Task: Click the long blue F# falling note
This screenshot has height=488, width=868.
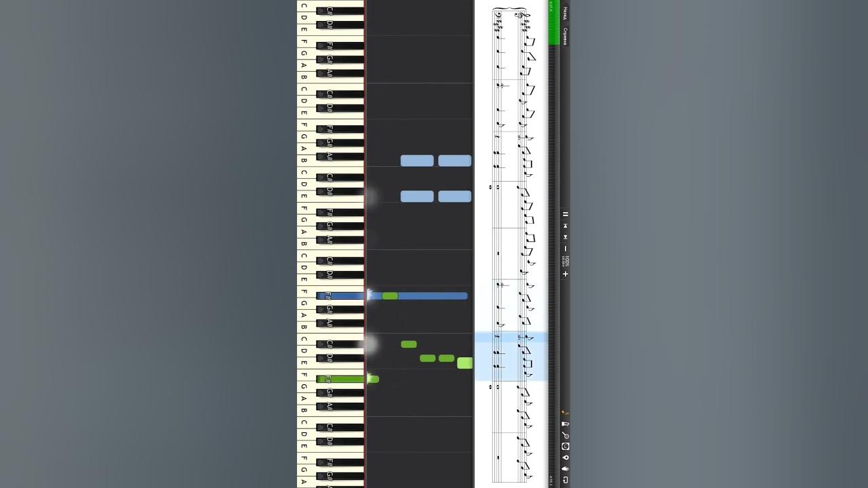Action: click(417, 296)
